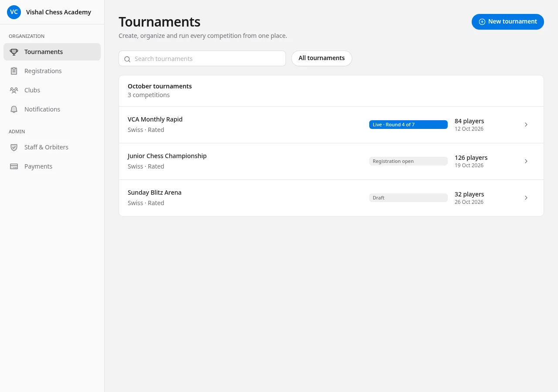The height and width of the screenshot is (392, 558).
Task: Select the Sunday Blitz Arena title
Action: pyautogui.click(x=154, y=193)
